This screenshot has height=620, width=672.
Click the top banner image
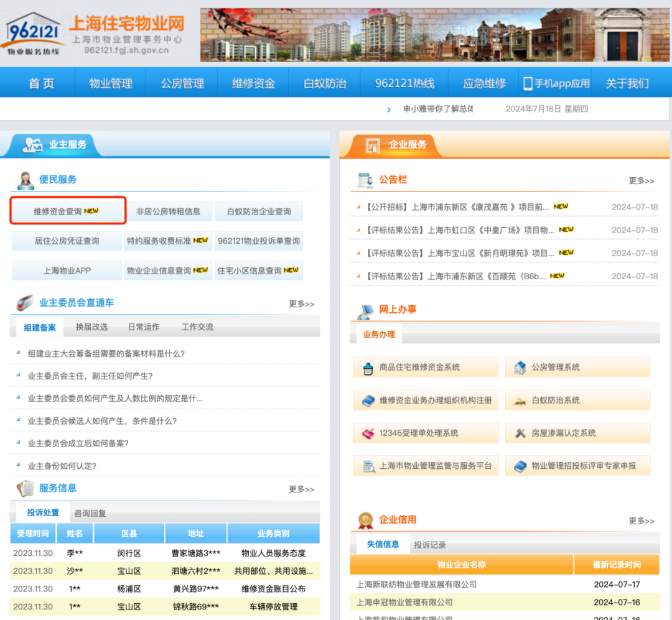[434, 35]
